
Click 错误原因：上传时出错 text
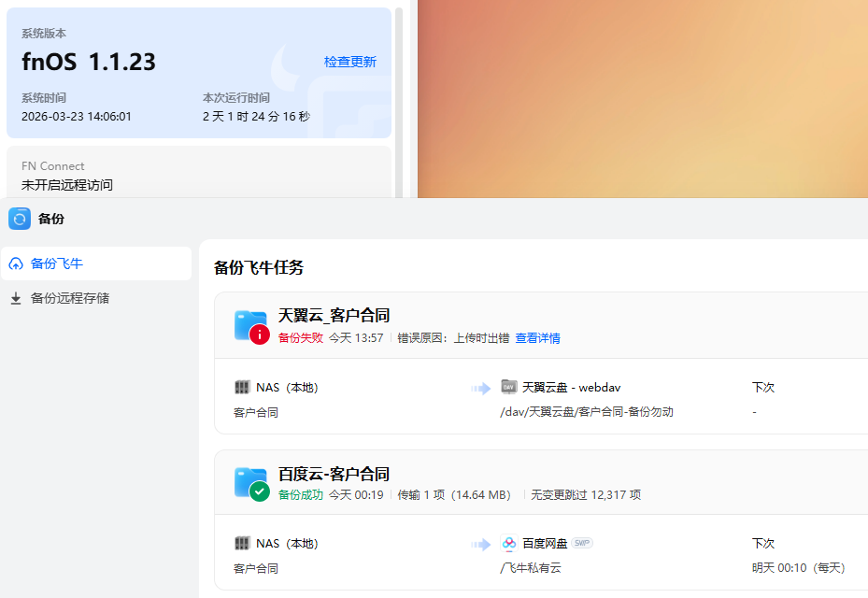point(453,337)
